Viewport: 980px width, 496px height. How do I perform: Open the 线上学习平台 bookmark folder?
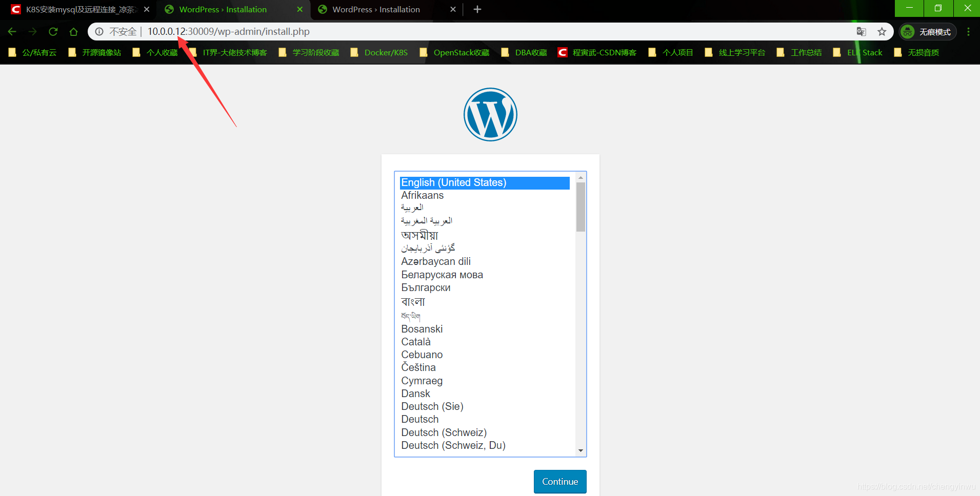[735, 52]
